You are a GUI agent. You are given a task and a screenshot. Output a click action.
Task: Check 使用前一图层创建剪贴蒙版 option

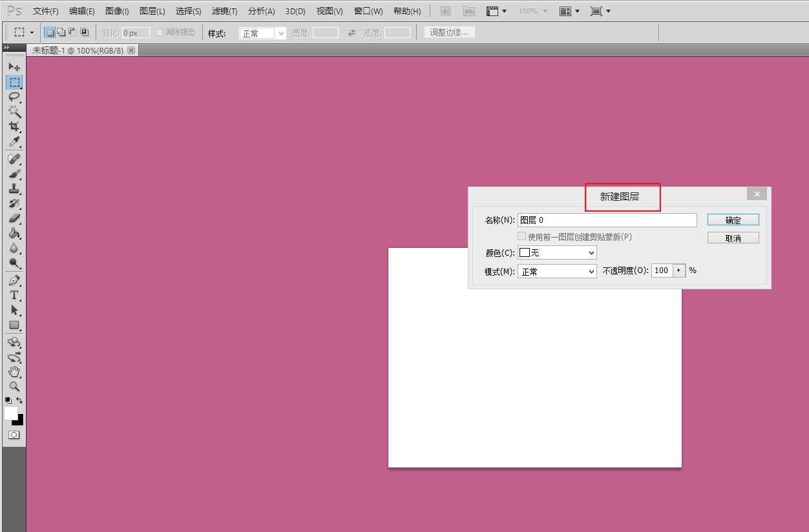(521, 237)
